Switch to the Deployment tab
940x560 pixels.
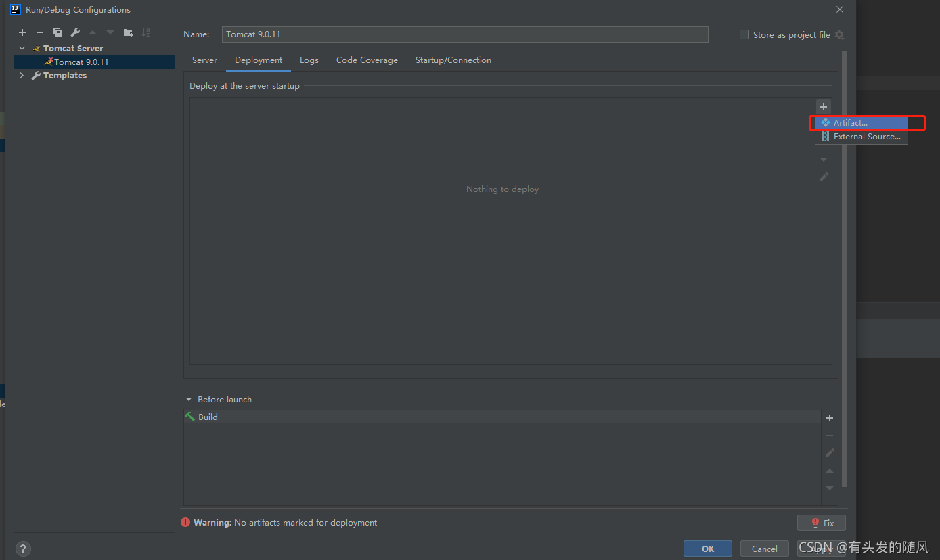(259, 60)
